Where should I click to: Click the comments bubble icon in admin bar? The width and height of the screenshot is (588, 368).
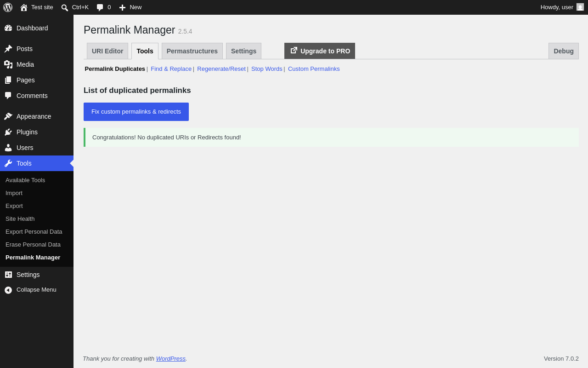pos(100,7)
